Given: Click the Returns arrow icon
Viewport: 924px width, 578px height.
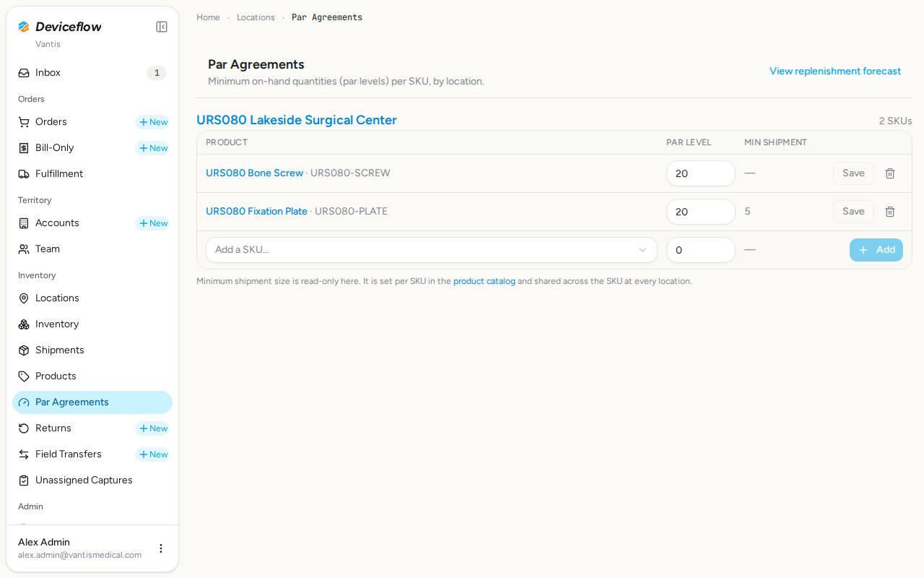Looking at the screenshot, I should pyautogui.click(x=24, y=428).
